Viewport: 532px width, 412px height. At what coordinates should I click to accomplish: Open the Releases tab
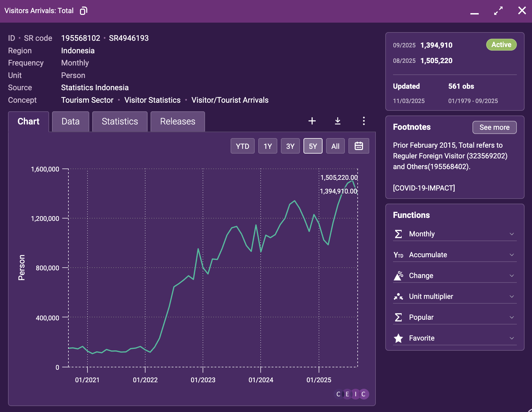(x=178, y=121)
